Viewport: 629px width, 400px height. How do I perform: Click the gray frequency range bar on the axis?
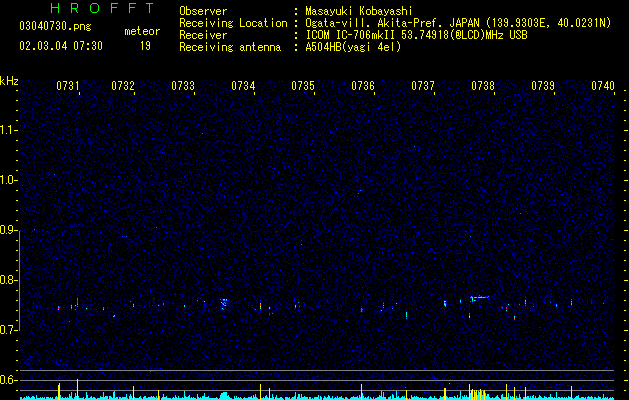point(20,281)
